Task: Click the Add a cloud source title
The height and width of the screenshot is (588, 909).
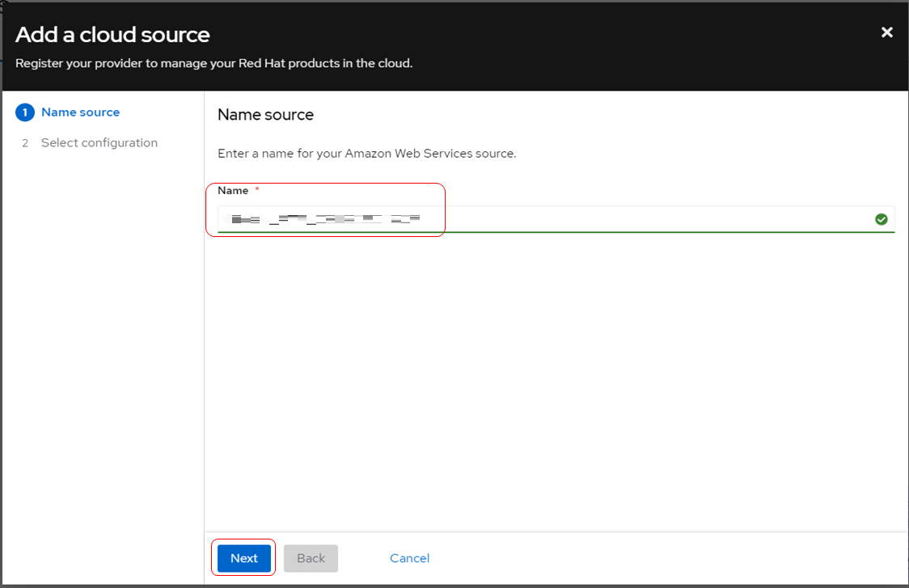Action: click(x=112, y=35)
